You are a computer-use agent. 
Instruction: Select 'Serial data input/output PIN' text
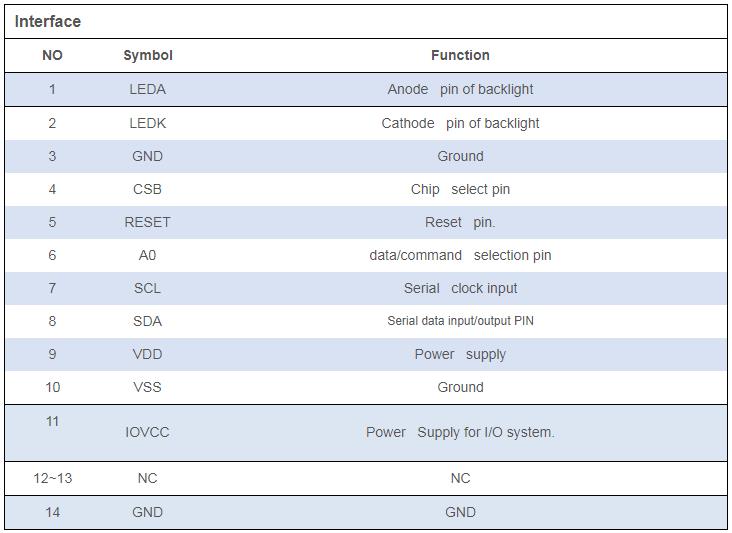coord(460,321)
